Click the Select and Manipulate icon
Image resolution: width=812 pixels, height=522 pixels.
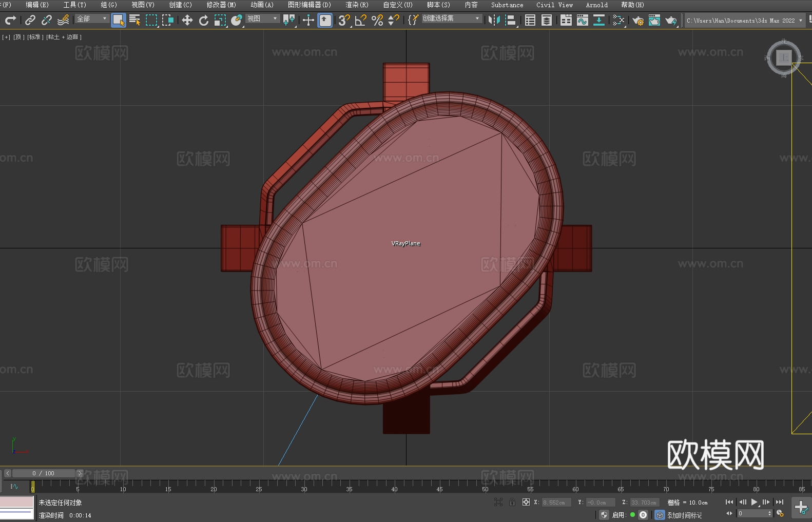pyautogui.click(x=308, y=20)
